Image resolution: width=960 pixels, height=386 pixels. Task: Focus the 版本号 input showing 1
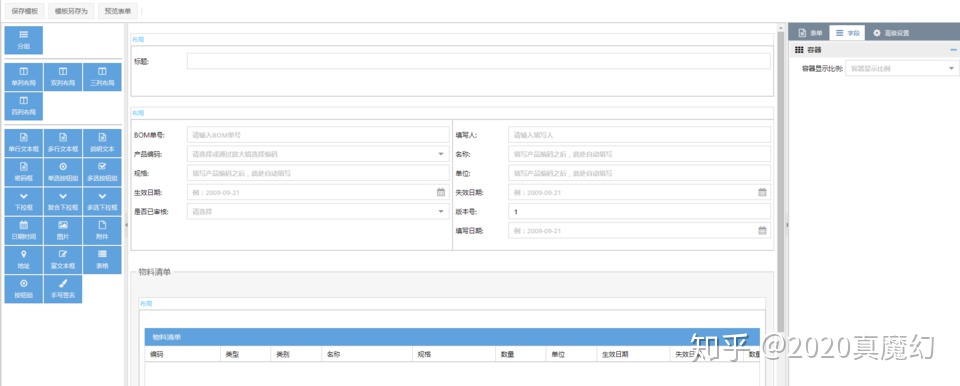click(639, 211)
